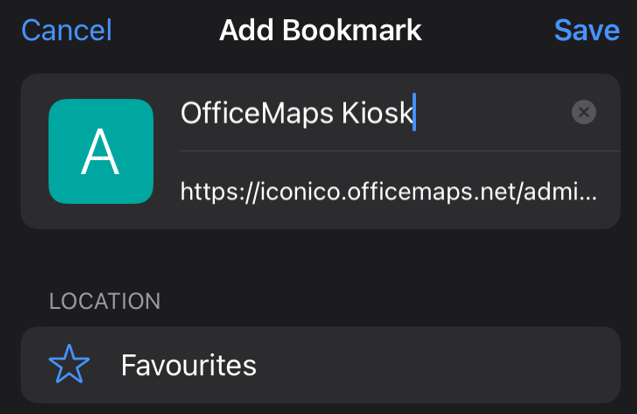
Task: Click the divider between title and URL
Action: (x=400, y=151)
